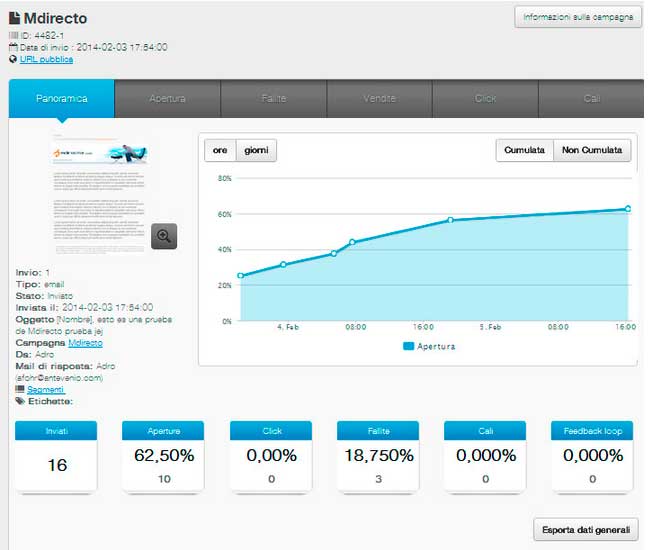Click the first data point on chart
The height and width of the screenshot is (550, 650).
pos(240,276)
